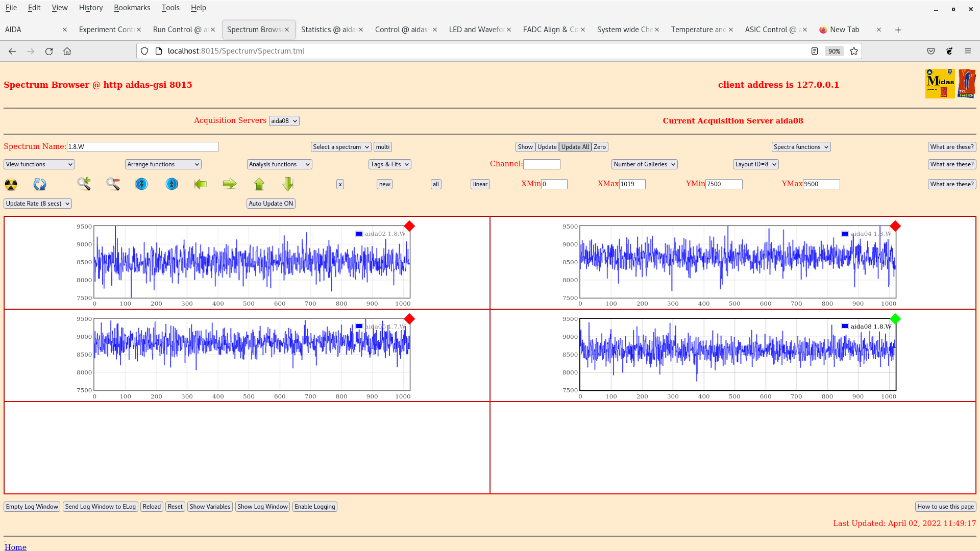Select the green diamond marker on aida08 plot
The height and width of the screenshot is (551, 980).
895,319
